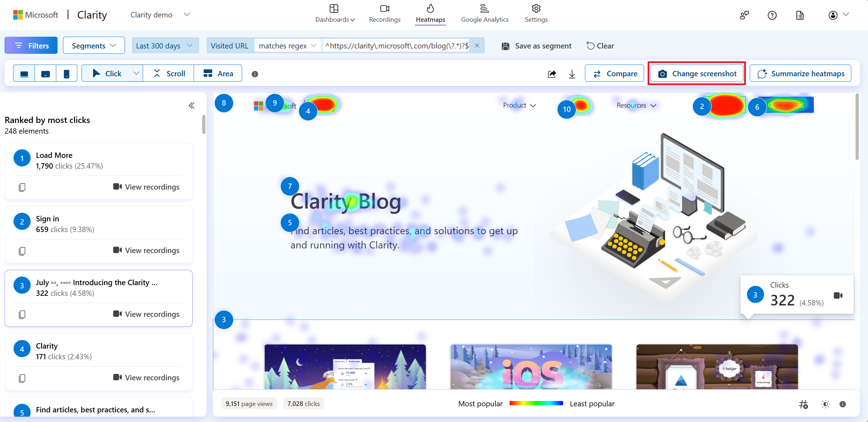Click the Filters button
The width and height of the screenshot is (868, 422).
(x=31, y=46)
